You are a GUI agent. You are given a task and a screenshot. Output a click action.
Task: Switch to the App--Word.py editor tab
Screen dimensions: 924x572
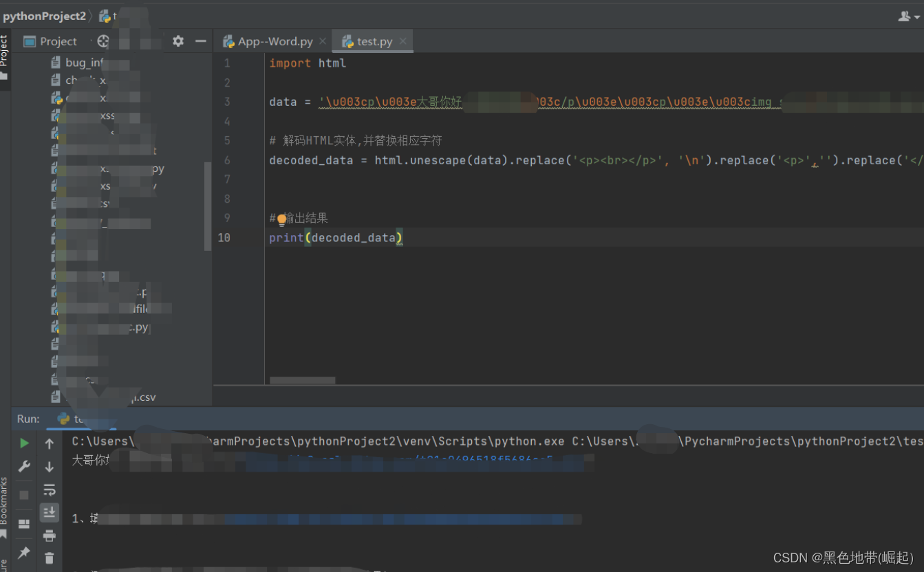268,41
